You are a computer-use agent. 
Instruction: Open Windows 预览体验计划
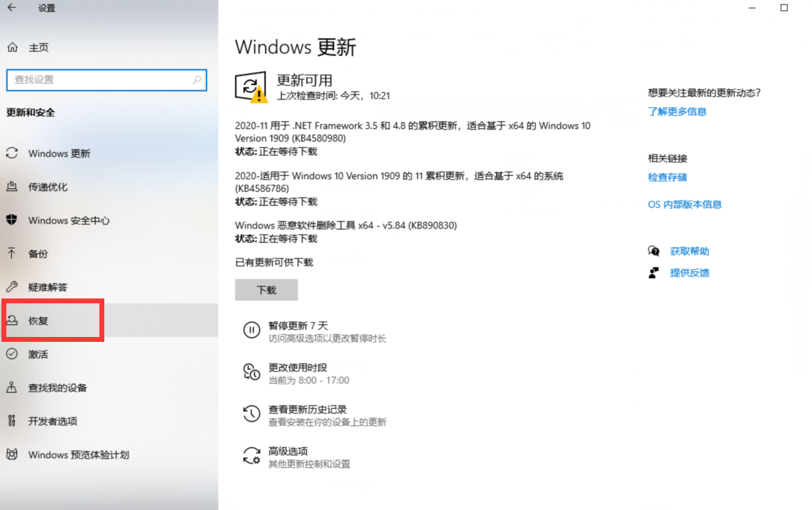pos(78,455)
